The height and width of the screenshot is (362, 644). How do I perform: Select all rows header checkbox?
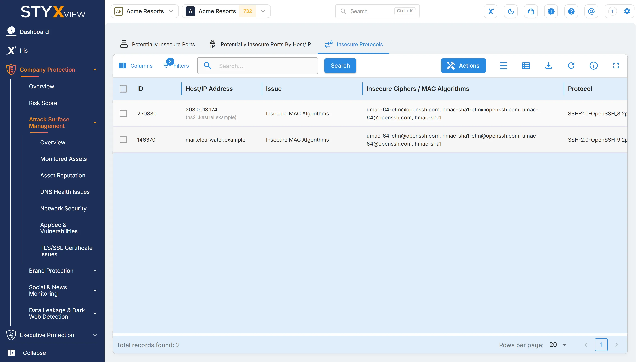click(x=123, y=89)
